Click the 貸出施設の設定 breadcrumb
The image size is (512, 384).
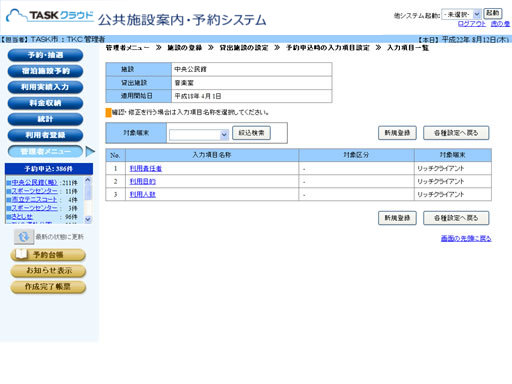(244, 48)
